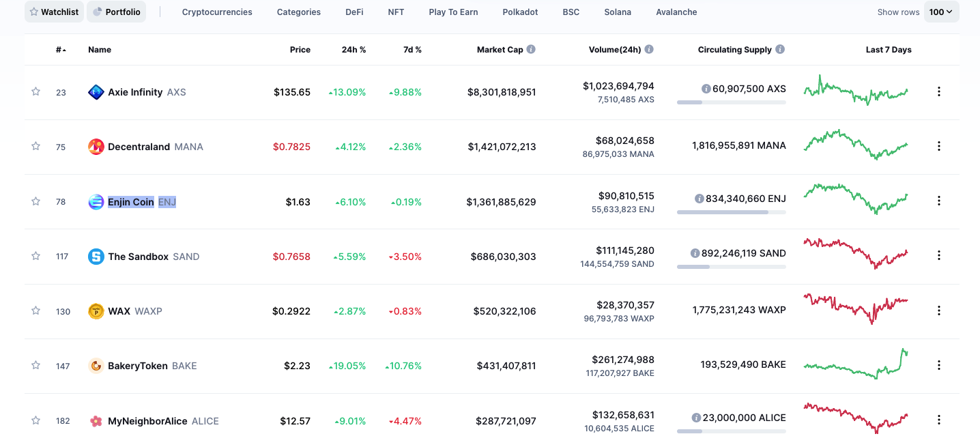Switch to the DeFi tab
The height and width of the screenshot is (447, 980).
(354, 12)
